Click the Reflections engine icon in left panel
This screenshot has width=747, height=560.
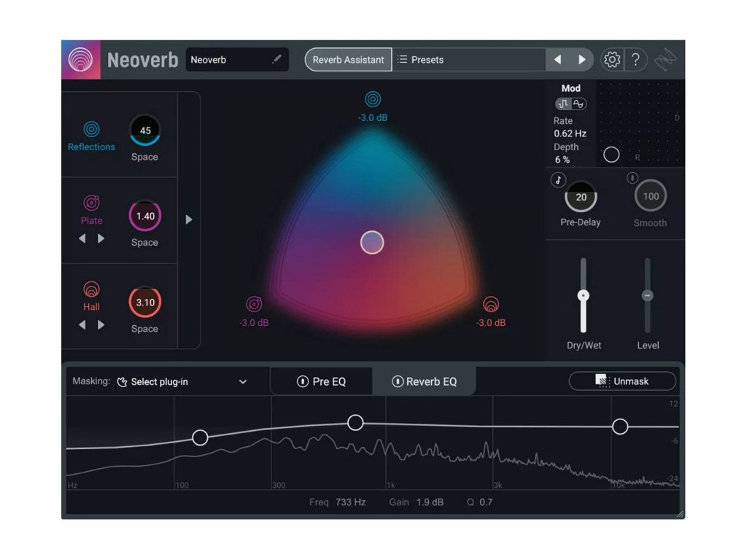91,129
